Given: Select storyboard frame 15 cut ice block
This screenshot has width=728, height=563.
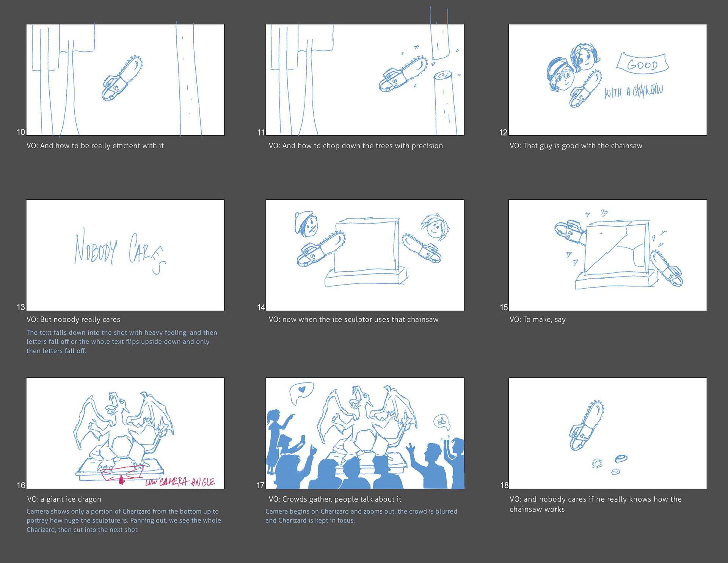Looking at the screenshot, I should coord(607,255).
